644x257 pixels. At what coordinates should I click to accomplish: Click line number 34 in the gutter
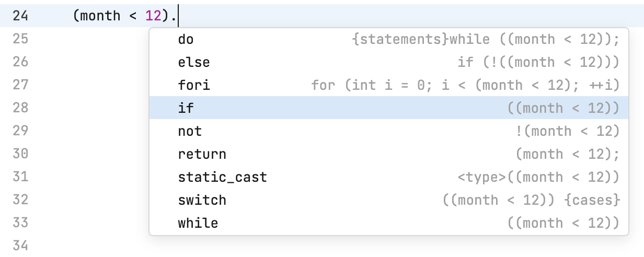(x=20, y=246)
